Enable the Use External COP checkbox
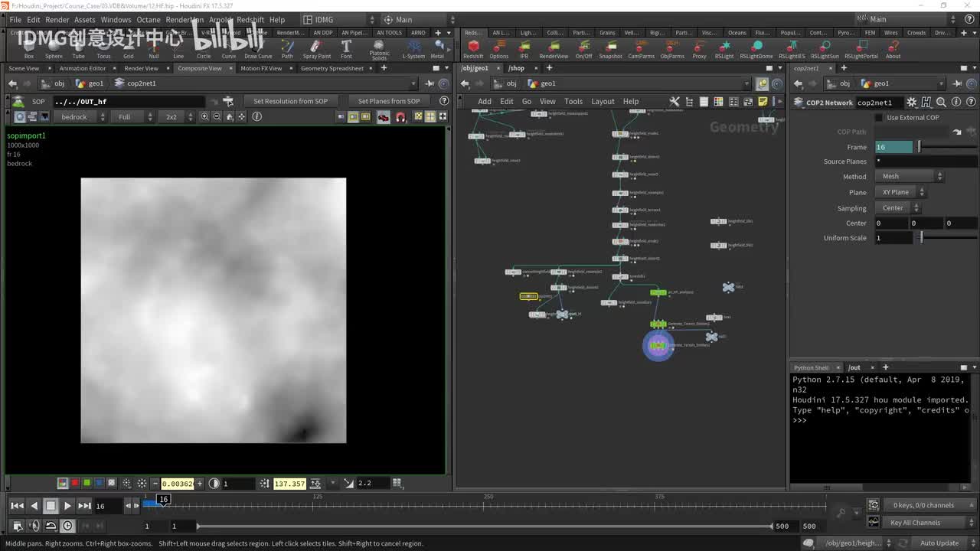Image resolution: width=980 pixels, height=551 pixels. click(879, 118)
